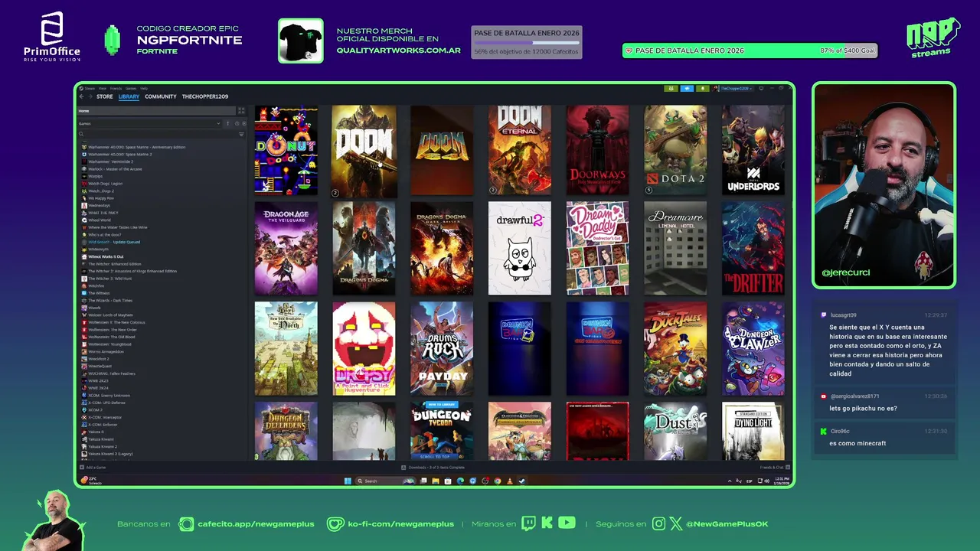The image size is (980, 551).
Task: Open the Dota Underlords cover
Action: pyautogui.click(x=753, y=151)
